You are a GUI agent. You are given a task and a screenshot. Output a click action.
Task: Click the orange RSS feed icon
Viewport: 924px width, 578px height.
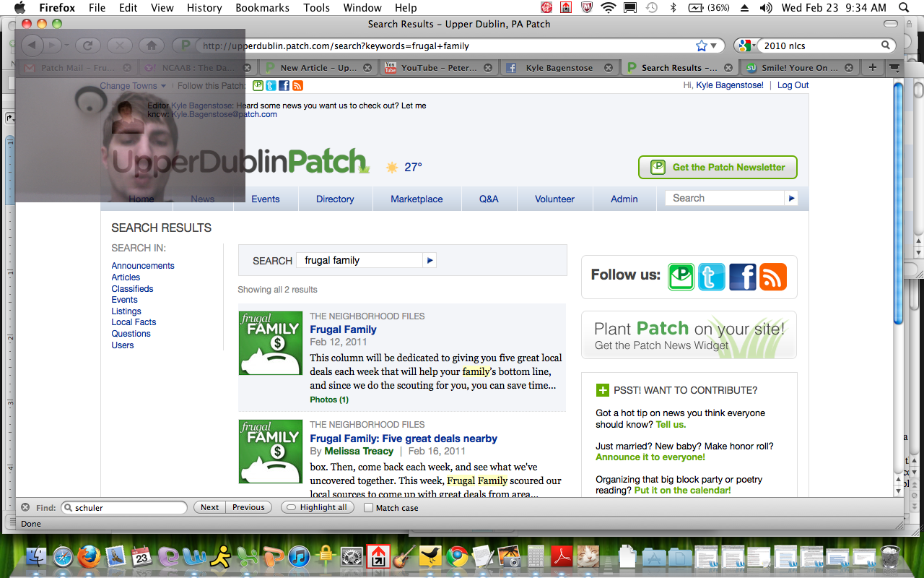point(772,277)
